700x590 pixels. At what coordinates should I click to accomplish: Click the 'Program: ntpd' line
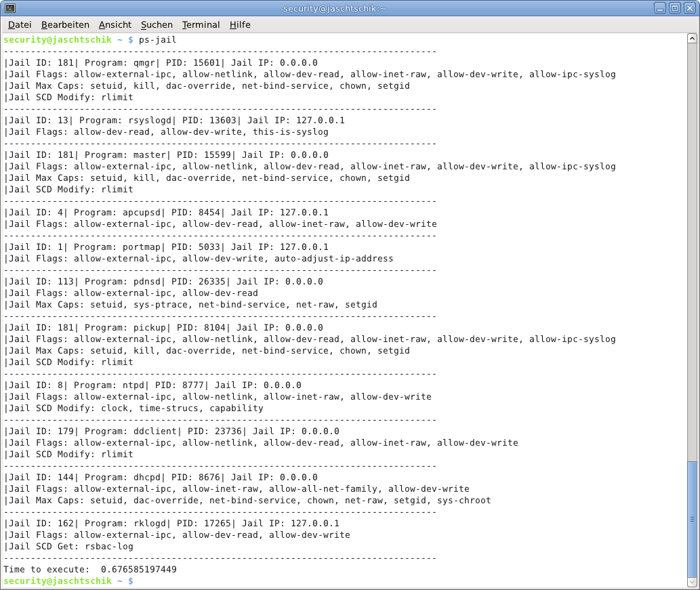pos(153,385)
